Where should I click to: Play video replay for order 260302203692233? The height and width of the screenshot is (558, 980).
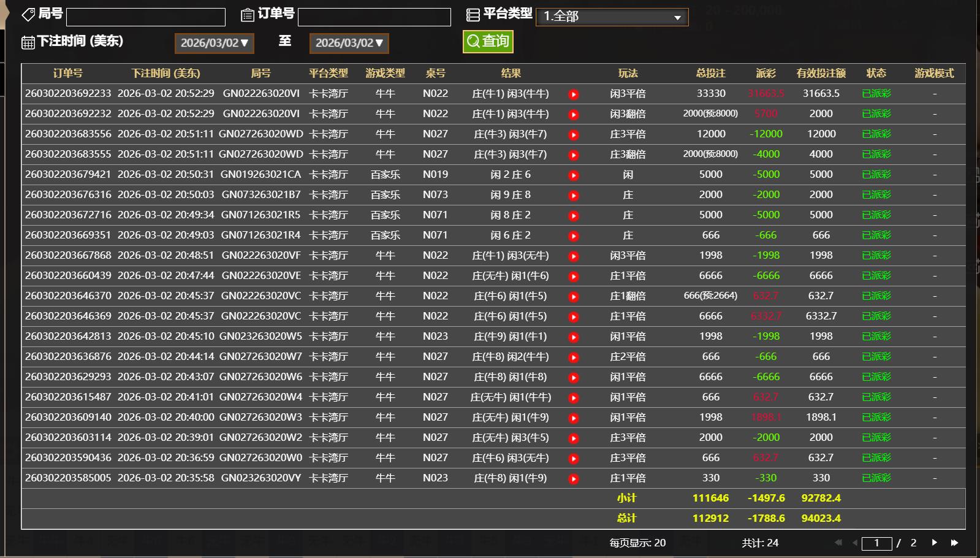(574, 94)
